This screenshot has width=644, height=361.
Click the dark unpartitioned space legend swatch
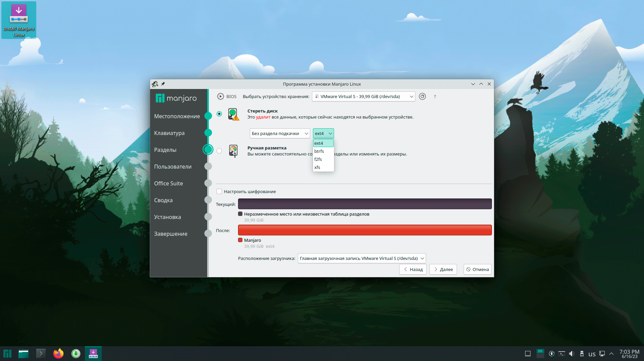pyautogui.click(x=240, y=214)
